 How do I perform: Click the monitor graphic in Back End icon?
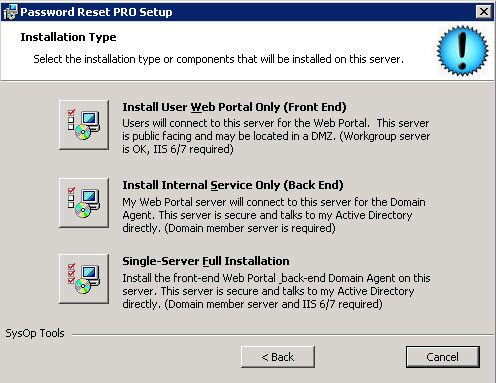pyautogui.click(x=90, y=197)
